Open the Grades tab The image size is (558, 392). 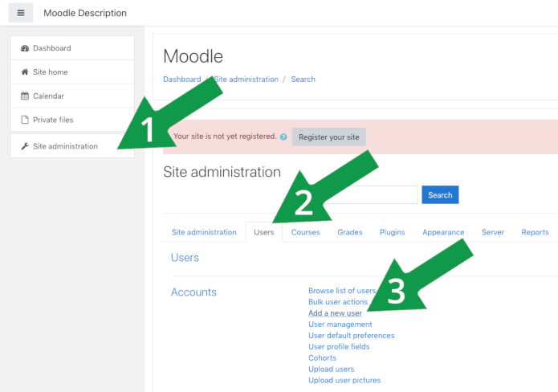(350, 232)
